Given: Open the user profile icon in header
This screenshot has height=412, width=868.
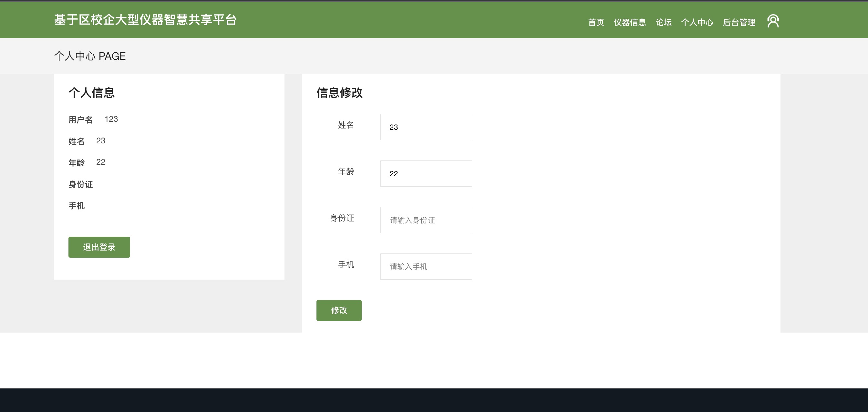Looking at the screenshot, I should pyautogui.click(x=773, y=21).
